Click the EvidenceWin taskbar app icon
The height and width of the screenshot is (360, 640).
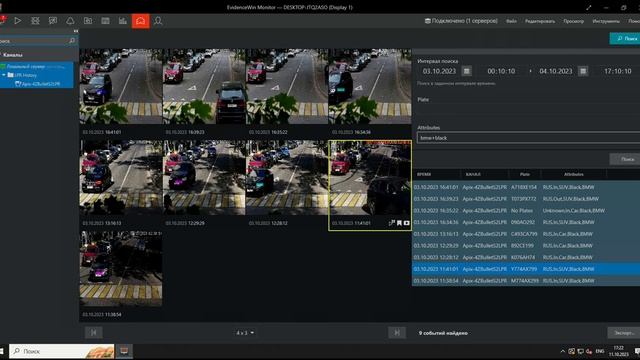coord(124,351)
